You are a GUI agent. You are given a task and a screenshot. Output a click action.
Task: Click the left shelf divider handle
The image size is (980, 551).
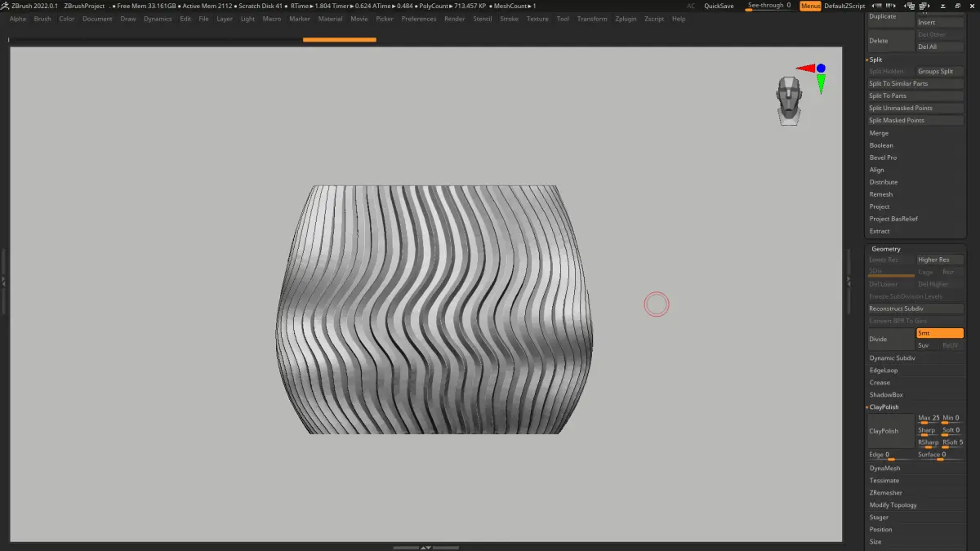(3, 280)
